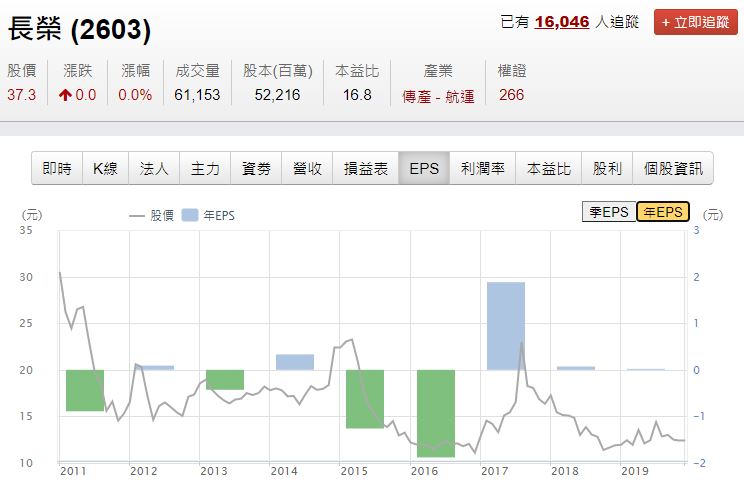Click the 立即追蹤 follow button
This screenshot has width=744, height=491.
pos(695,22)
